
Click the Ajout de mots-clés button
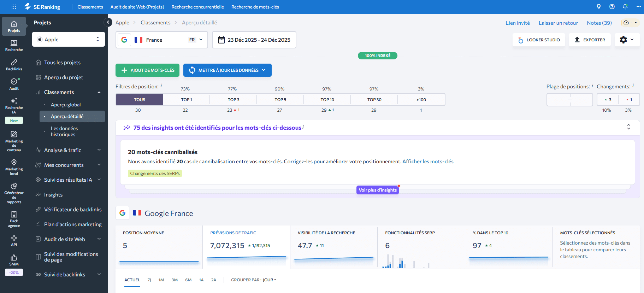(x=147, y=70)
